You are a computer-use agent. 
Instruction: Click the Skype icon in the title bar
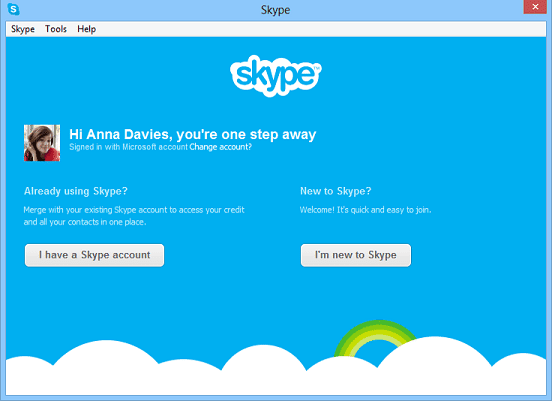pyautogui.click(x=13, y=9)
